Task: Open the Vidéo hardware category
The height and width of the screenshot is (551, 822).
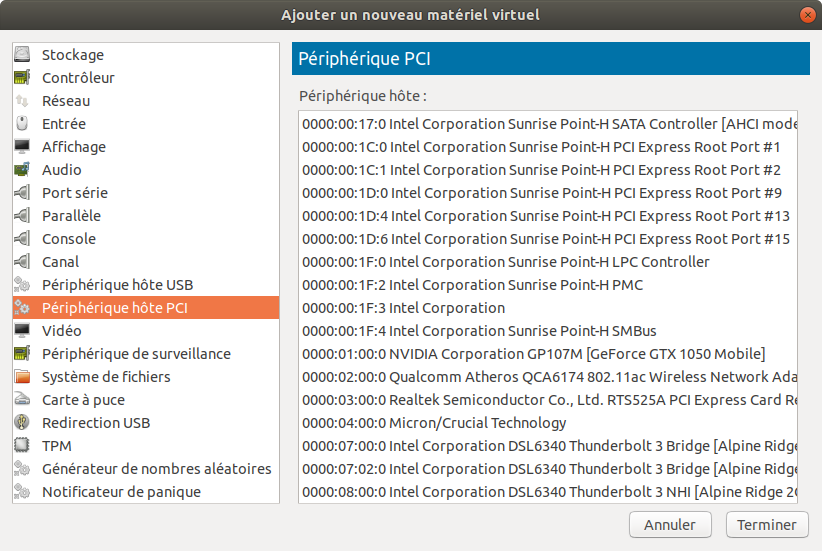Action: 61,331
